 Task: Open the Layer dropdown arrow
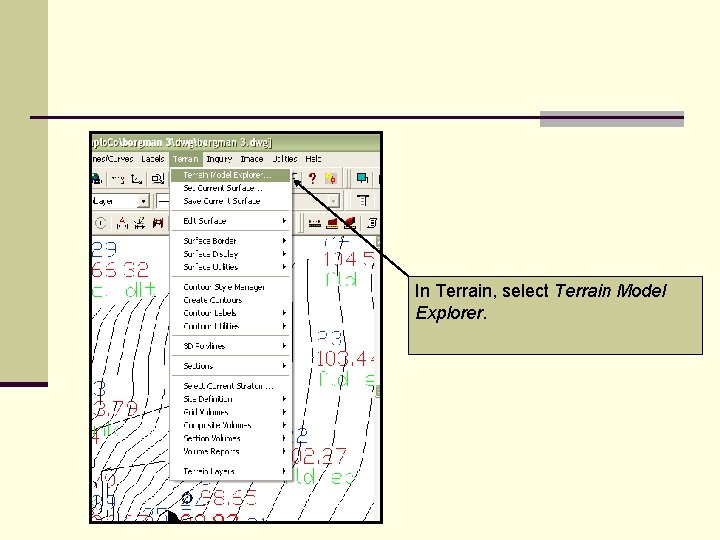(143, 201)
